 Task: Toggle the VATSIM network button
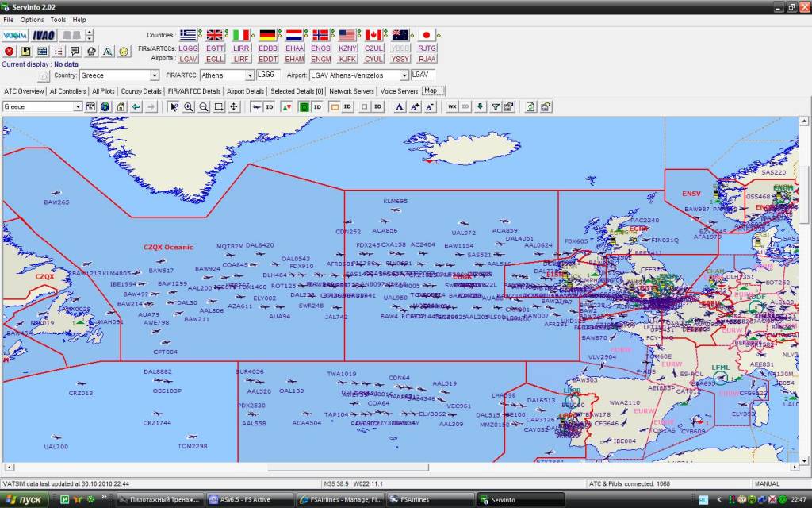[15, 36]
